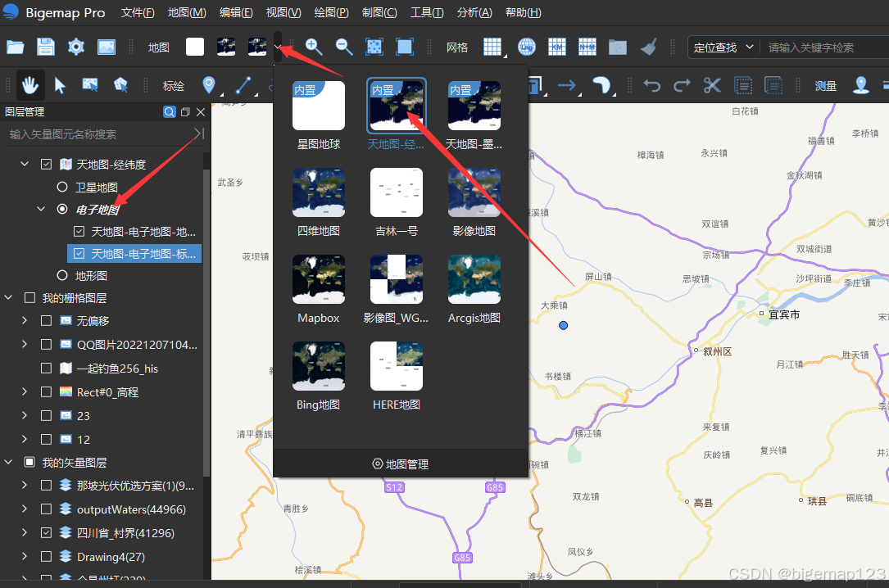Image resolution: width=889 pixels, height=588 pixels.
Task: Collapse 我的矢量图层 group
Action: [x=8, y=462]
